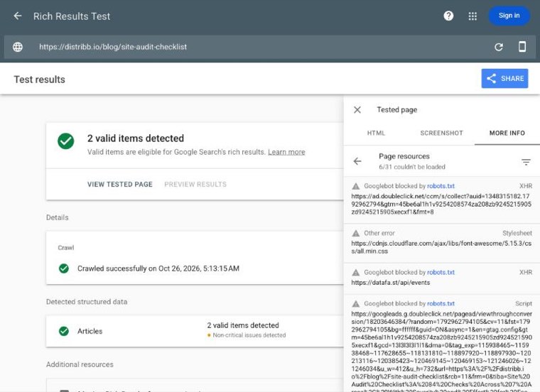Click the warning icon on the datafa.st row
This screenshot has width=540, height=392.
(356, 272)
